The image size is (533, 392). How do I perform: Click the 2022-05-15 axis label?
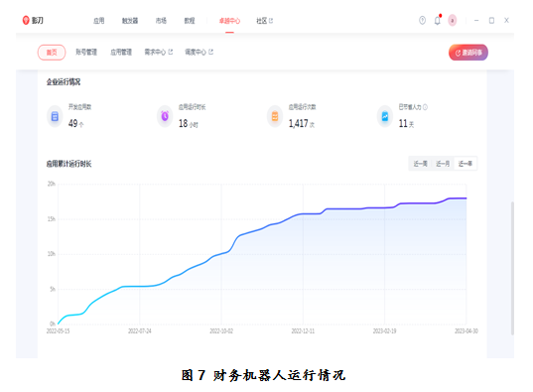59,330
